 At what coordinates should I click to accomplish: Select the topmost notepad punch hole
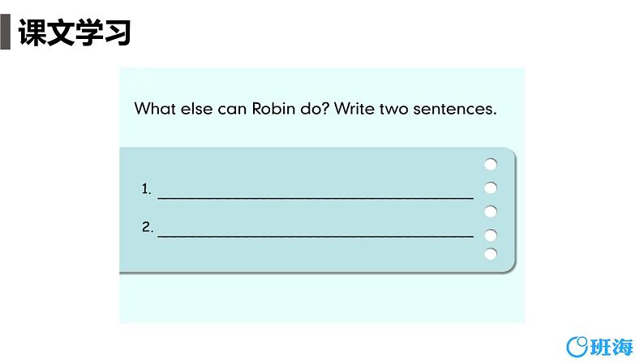pyautogui.click(x=491, y=164)
